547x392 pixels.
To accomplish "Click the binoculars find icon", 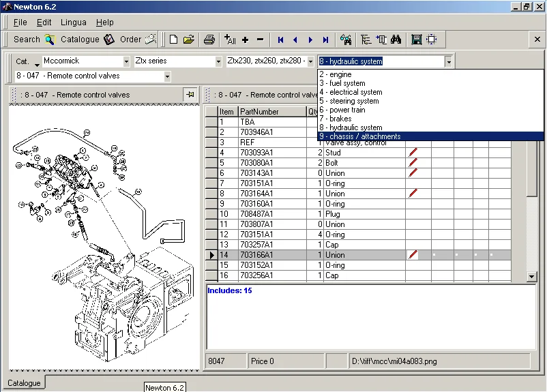I will [x=395, y=40].
